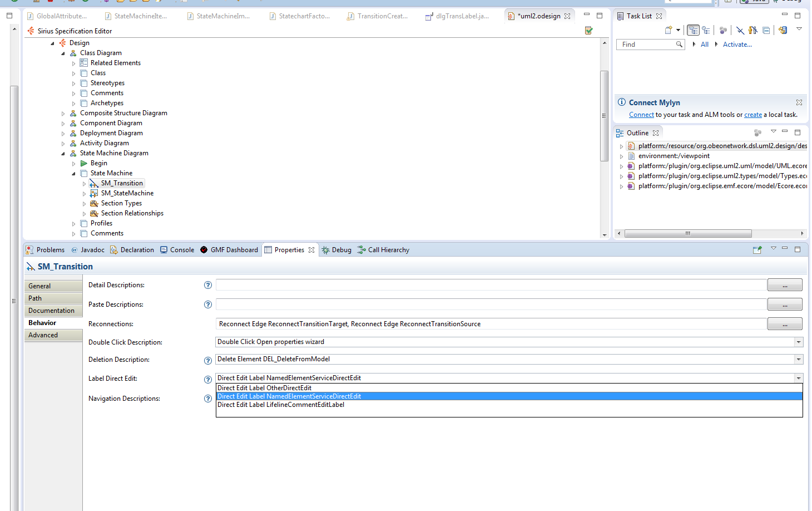
Task: Click the Connect link in Connect Mylyn
Action: 641,115
